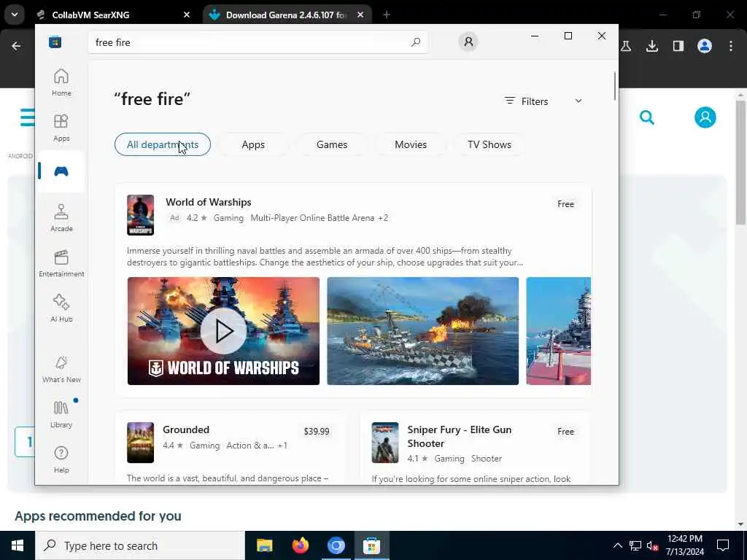Open the World of Warships title link
This screenshot has height=560, width=747.
click(208, 202)
